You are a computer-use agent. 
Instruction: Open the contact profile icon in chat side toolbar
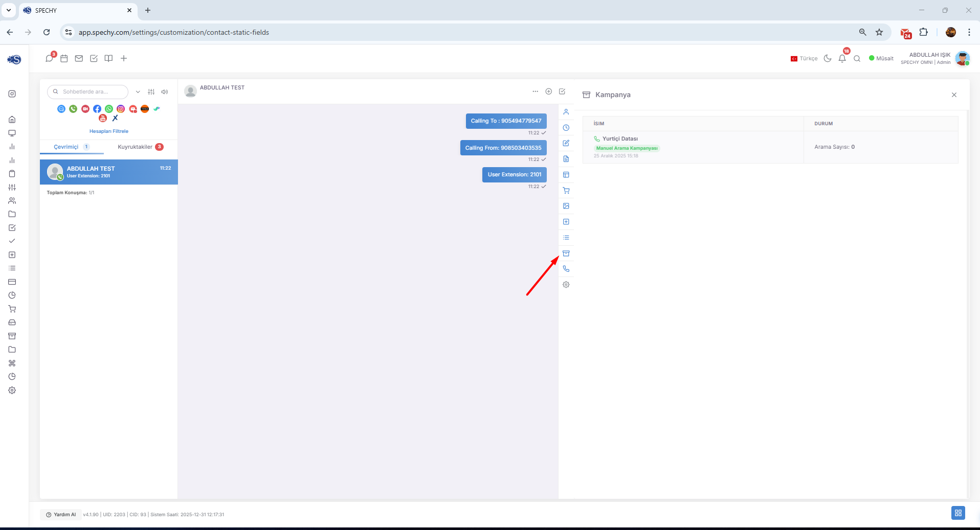tap(566, 112)
